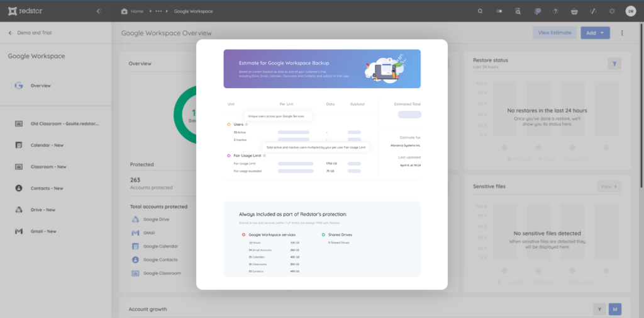Select the M toggle in Account growth
Screen dimensions: 644x318
click(x=615, y=309)
